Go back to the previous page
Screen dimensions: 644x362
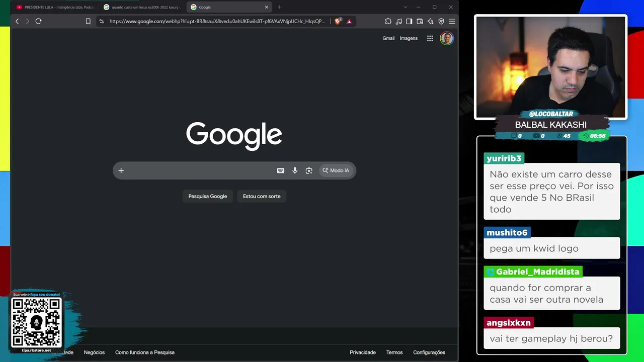[x=17, y=21]
